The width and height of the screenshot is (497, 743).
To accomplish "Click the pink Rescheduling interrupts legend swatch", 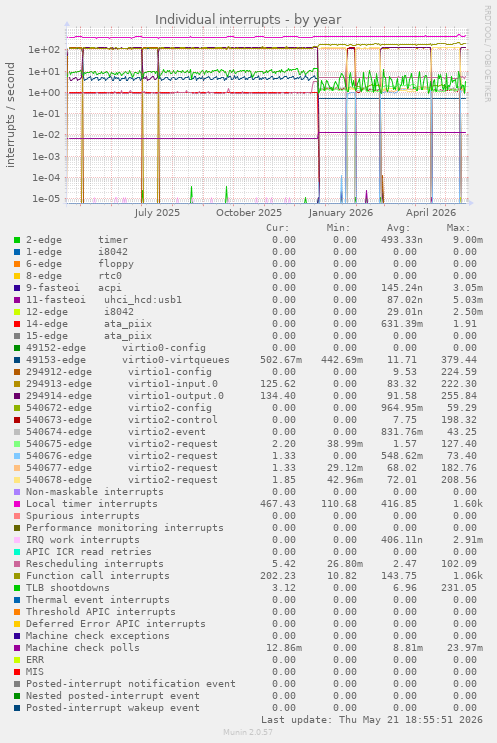I will [17, 564].
